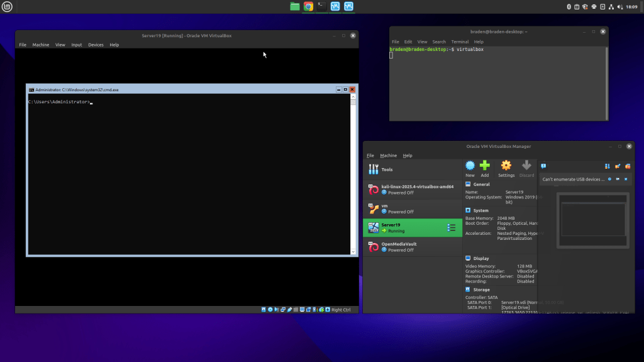Click the green Add machine icon

click(x=484, y=166)
